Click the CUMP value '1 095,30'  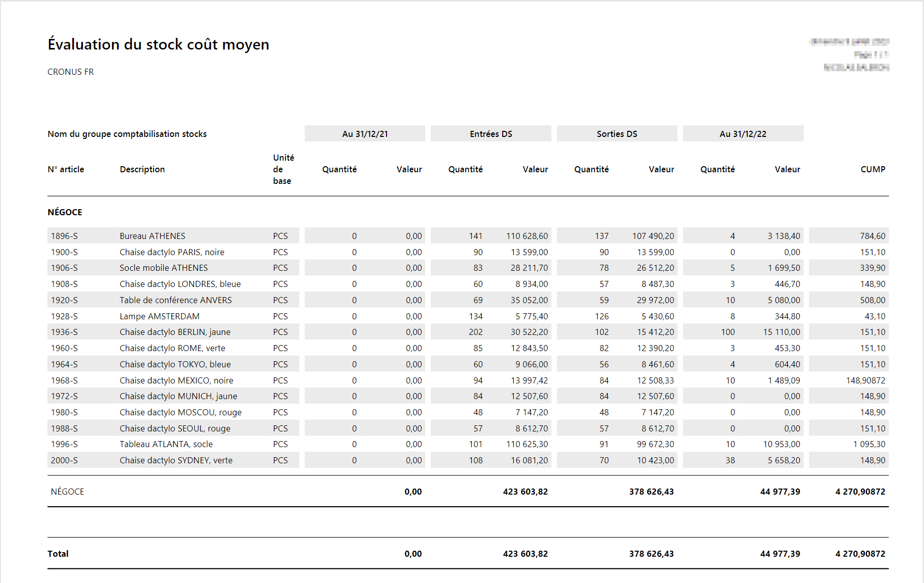[x=869, y=444]
